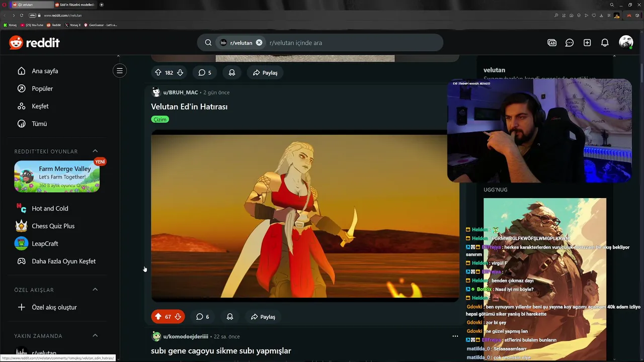Downvote the Velutan Ed'in Hatırası post

tap(178, 317)
